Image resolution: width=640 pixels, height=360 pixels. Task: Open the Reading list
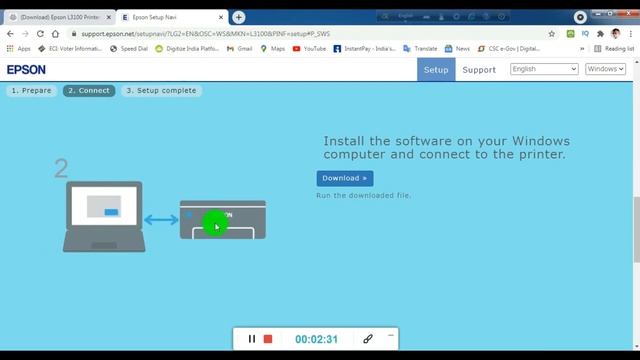(614, 49)
